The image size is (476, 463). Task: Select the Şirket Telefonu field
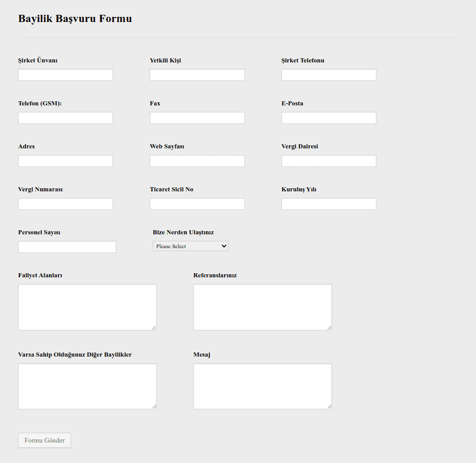coord(329,75)
